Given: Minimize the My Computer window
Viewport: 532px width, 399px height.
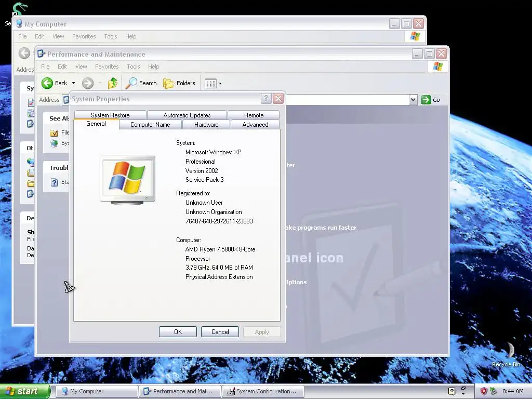Looking at the screenshot, I should [394, 24].
